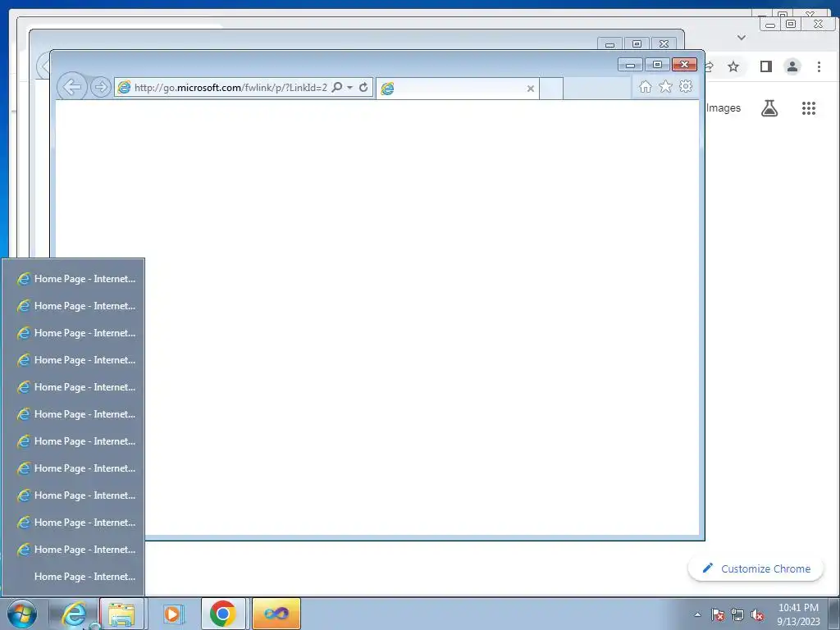840x630 pixels.
Task: Refresh the page in Internet Explorer
Action: [x=363, y=87]
